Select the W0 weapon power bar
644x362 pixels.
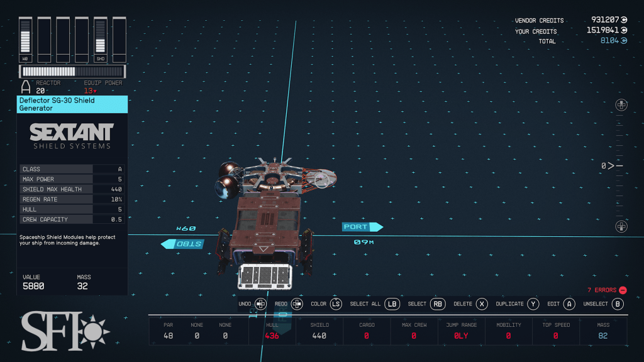point(26,40)
